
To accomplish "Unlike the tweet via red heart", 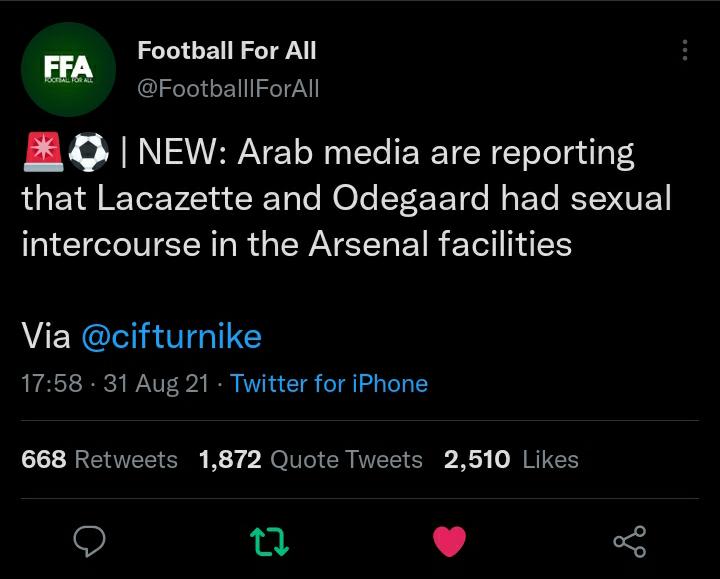I will pos(450,542).
